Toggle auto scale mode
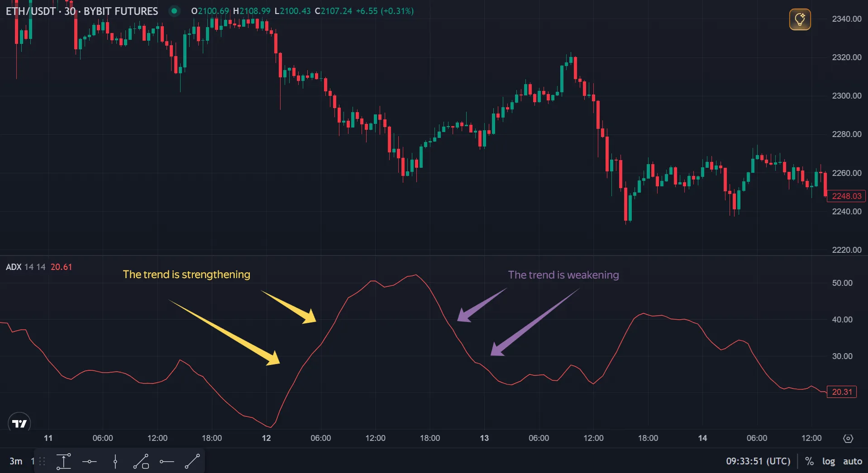868x473 pixels. pyautogui.click(x=853, y=461)
